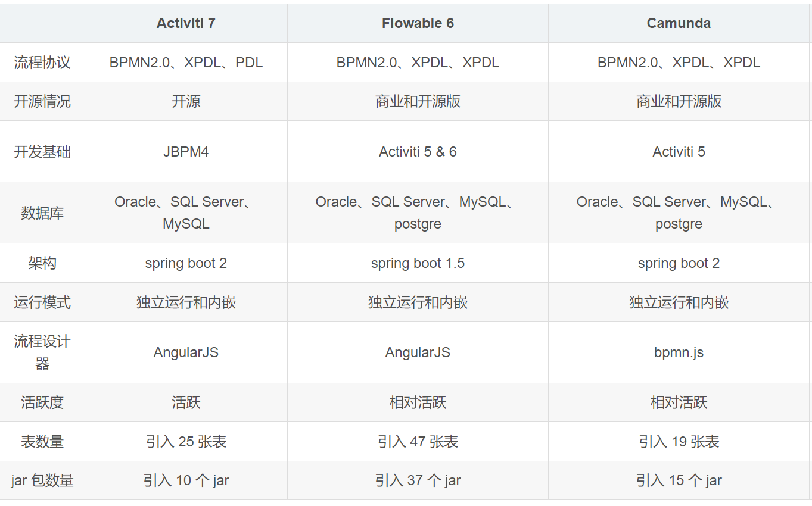Click Flowable 6's database cell ending in "postgre"
This screenshot has width=812, height=506.
(418, 213)
